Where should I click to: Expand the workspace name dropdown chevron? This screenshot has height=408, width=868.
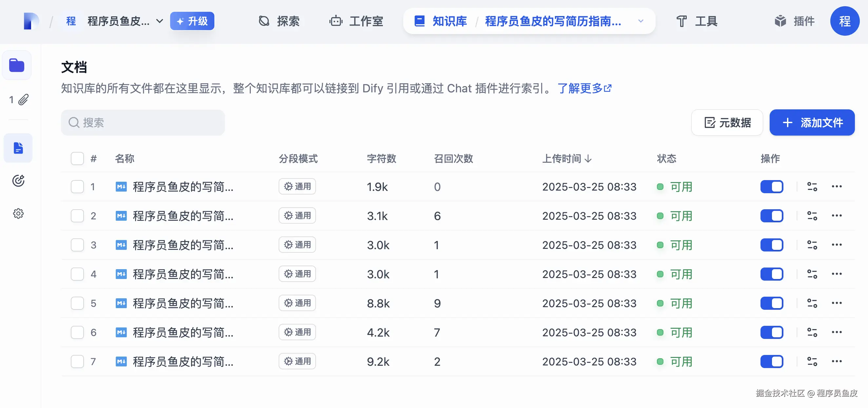[160, 21]
